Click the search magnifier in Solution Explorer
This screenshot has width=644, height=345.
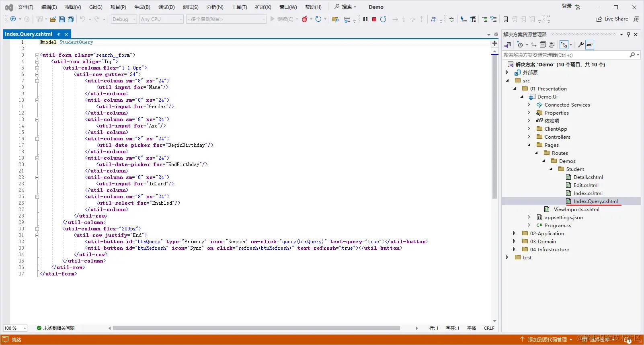tap(632, 55)
